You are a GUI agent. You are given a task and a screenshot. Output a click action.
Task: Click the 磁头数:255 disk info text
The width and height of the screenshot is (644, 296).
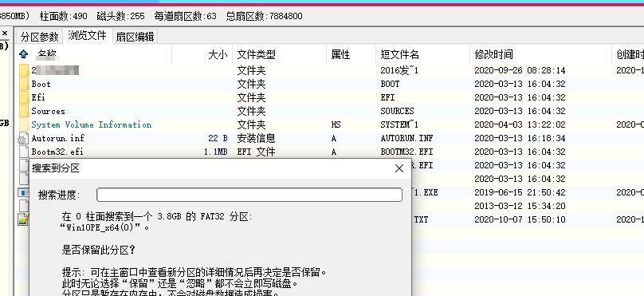[121, 16]
